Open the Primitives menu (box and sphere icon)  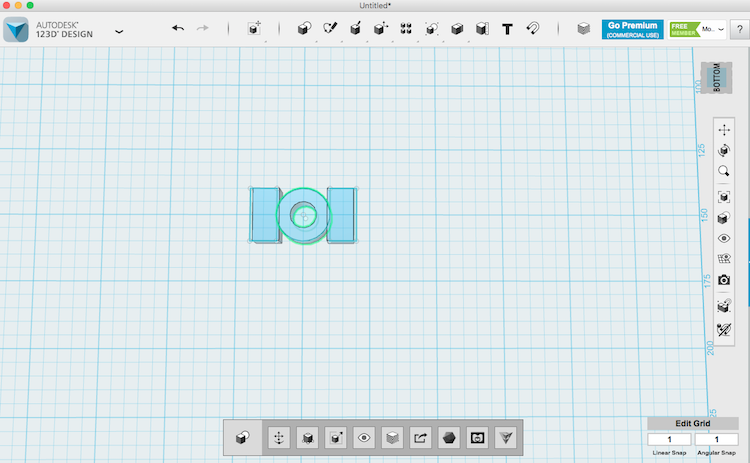click(304, 29)
